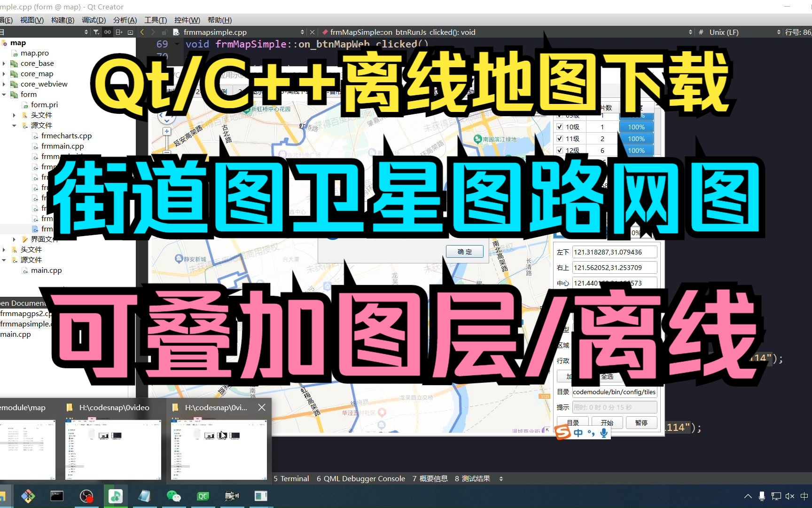The height and width of the screenshot is (508, 812).
Task: Click the 右上 coordinate input field
Action: (615, 268)
